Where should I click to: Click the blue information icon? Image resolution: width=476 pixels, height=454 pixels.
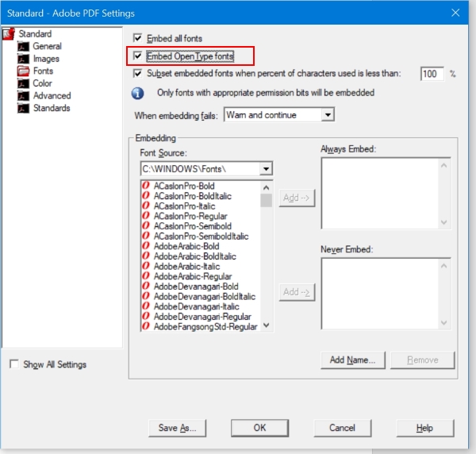(x=137, y=93)
